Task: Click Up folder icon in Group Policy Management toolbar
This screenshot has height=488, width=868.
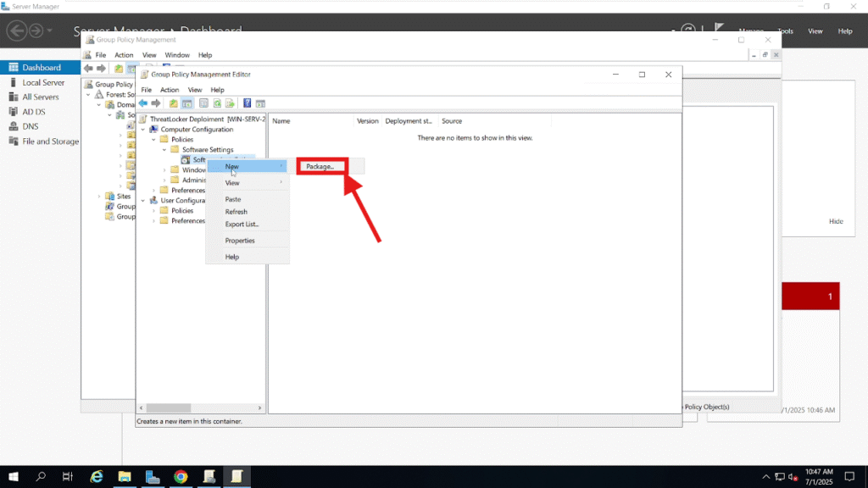Action: tap(119, 69)
